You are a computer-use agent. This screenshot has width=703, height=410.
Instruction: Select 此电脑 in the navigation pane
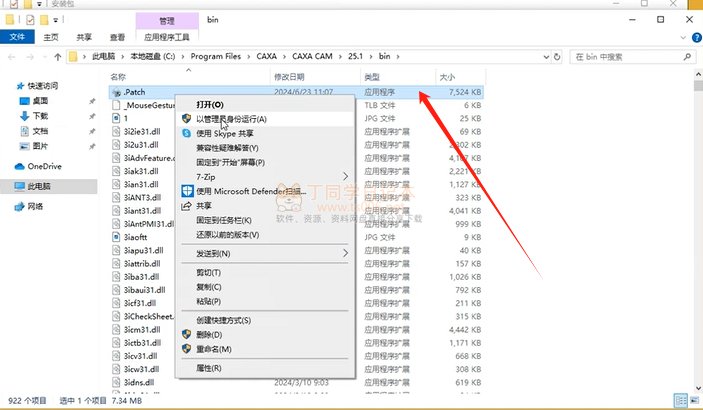pos(48,186)
